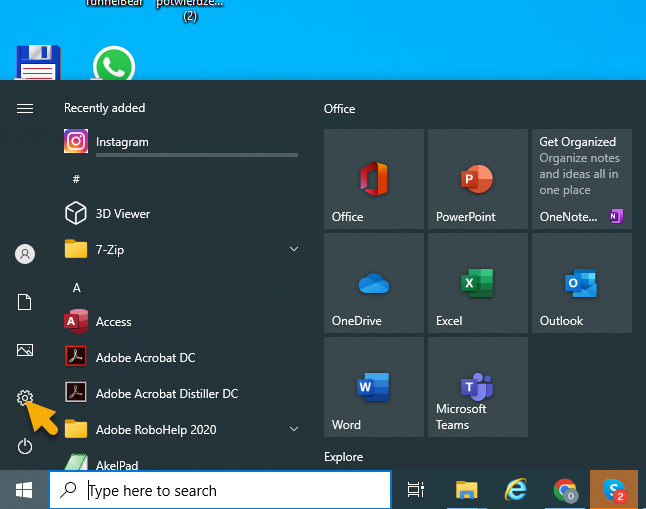Open the Excel tile
This screenshot has height=509, width=646.
477,283
